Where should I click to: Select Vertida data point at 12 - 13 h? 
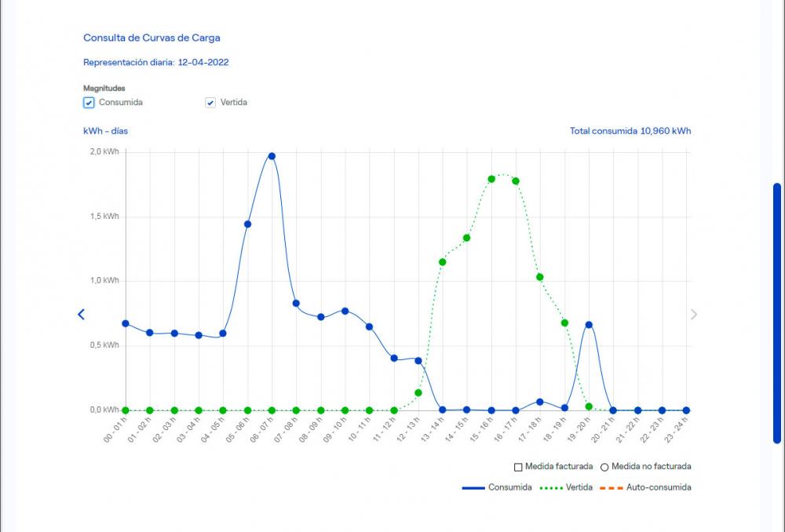pos(418,393)
